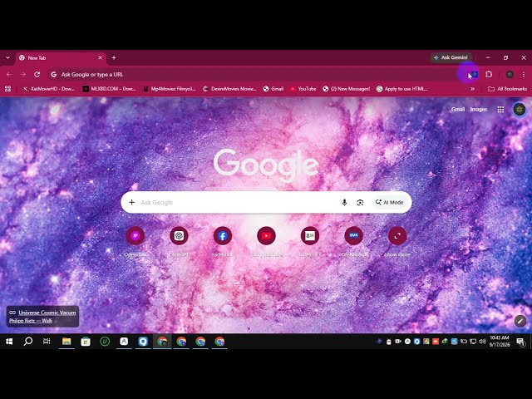Open the KatMovieHD bookmark
Viewport: 532px width, 399px height.
48,89
